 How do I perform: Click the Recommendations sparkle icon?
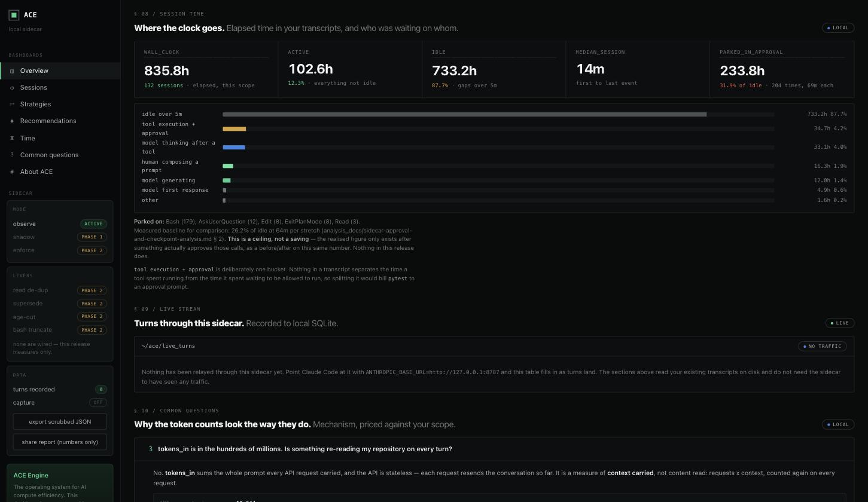coord(12,121)
